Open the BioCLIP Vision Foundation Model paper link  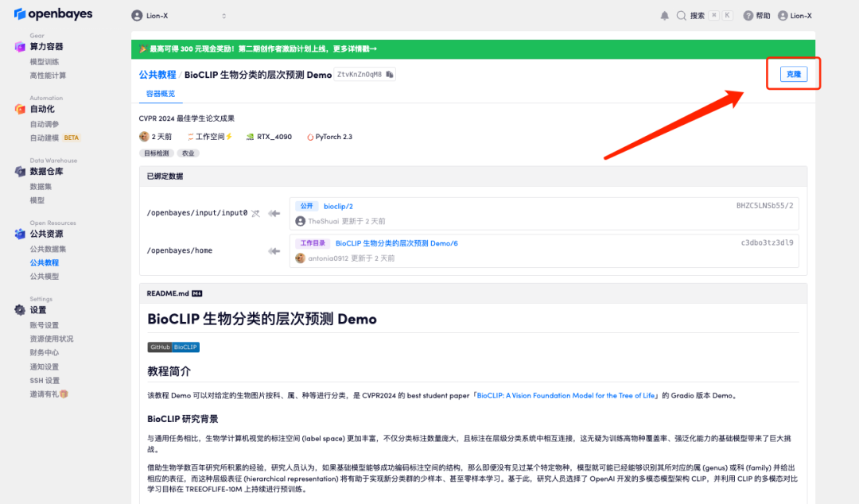coord(566,396)
